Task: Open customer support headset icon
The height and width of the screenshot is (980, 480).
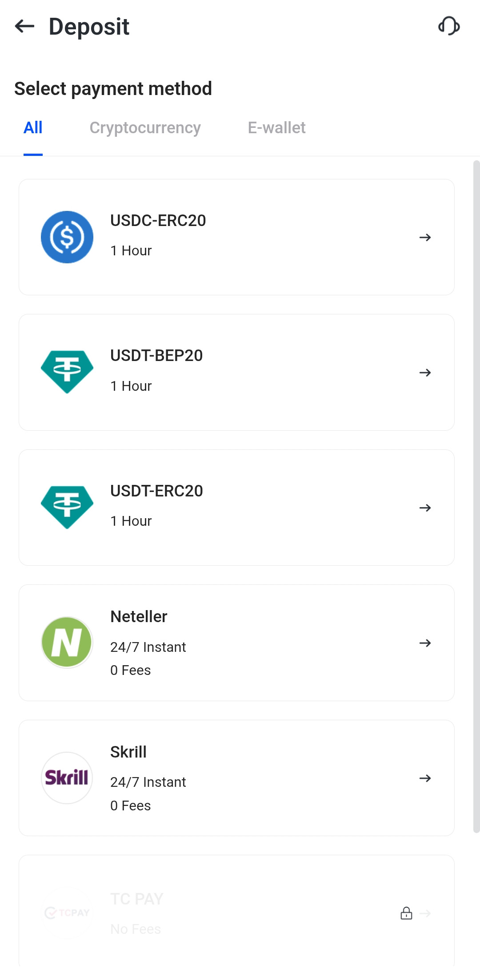Action: [x=448, y=26]
